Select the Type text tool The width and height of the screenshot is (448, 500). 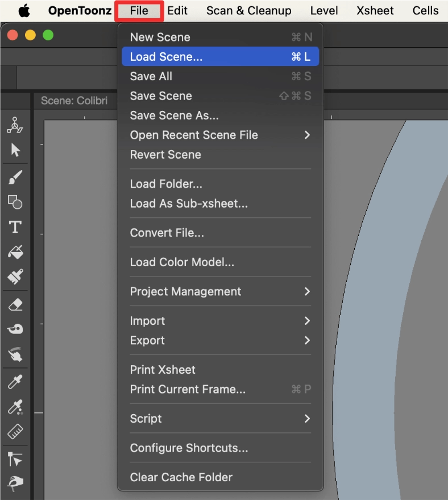(x=15, y=227)
